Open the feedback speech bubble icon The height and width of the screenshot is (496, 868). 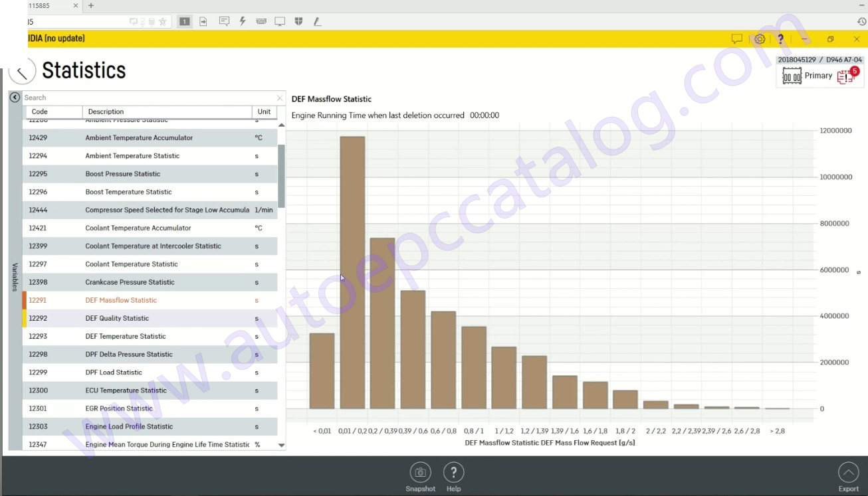[x=736, y=39]
